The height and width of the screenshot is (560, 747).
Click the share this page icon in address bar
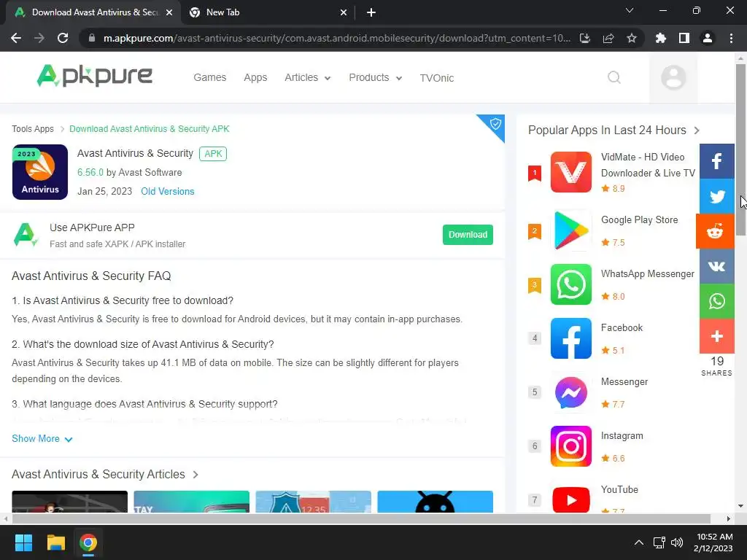[608, 38]
